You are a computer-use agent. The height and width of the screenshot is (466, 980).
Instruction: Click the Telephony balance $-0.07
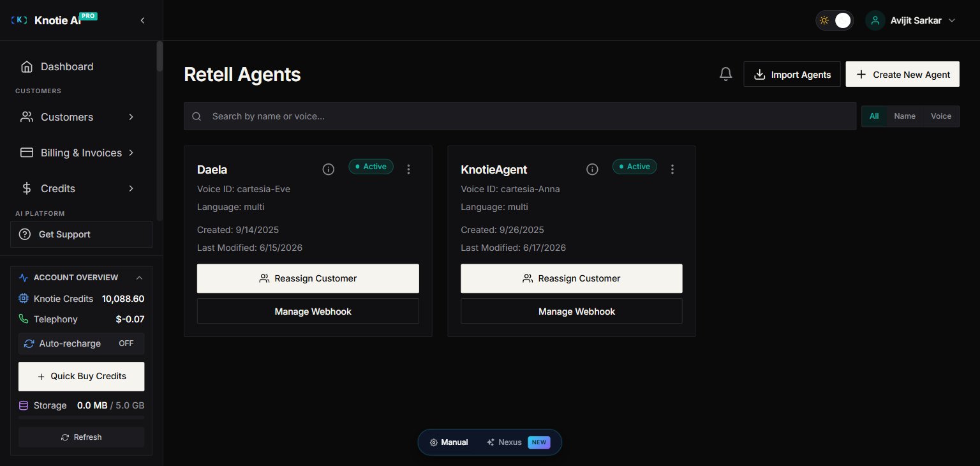click(130, 319)
